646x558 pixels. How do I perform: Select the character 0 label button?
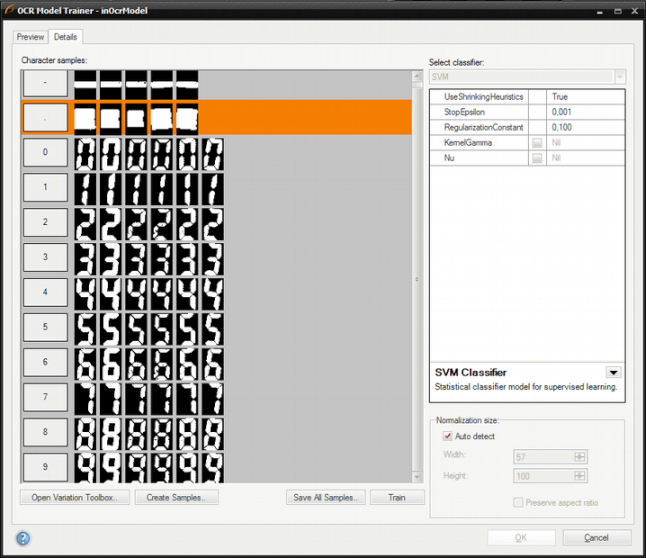46,153
